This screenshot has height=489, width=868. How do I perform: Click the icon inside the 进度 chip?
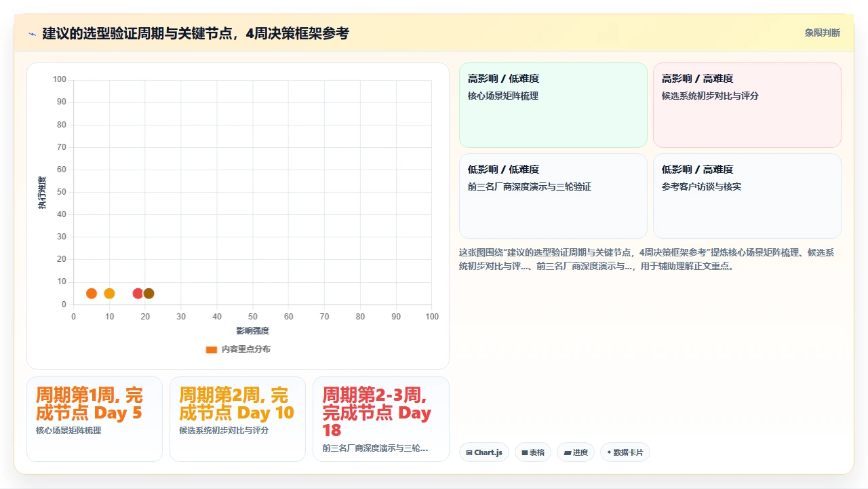[568, 452]
